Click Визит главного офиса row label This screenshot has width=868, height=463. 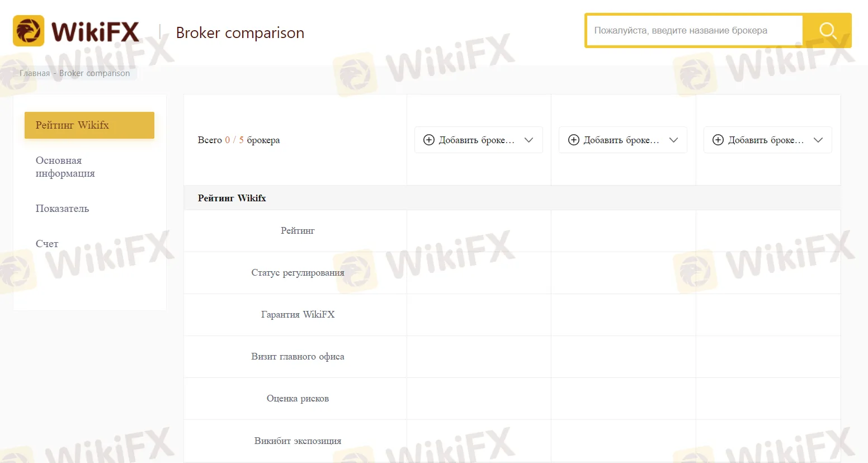(x=298, y=356)
